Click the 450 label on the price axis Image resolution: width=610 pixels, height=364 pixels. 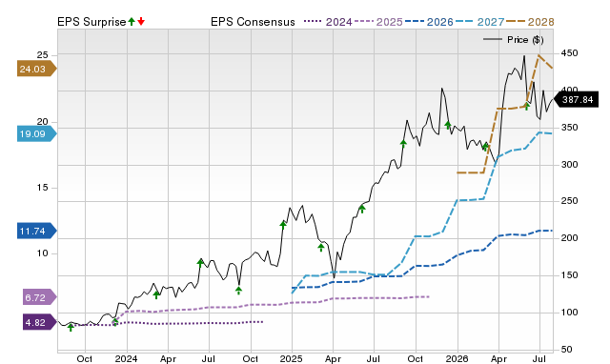569,53
